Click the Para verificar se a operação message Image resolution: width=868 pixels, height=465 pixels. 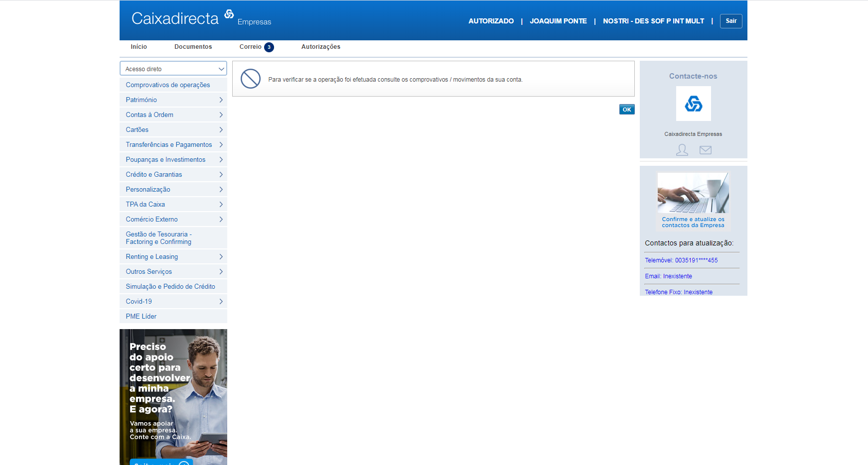pyautogui.click(x=395, y=80)
